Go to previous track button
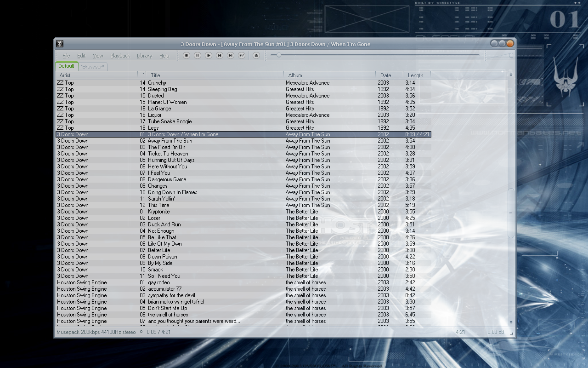 click(220, 56)
